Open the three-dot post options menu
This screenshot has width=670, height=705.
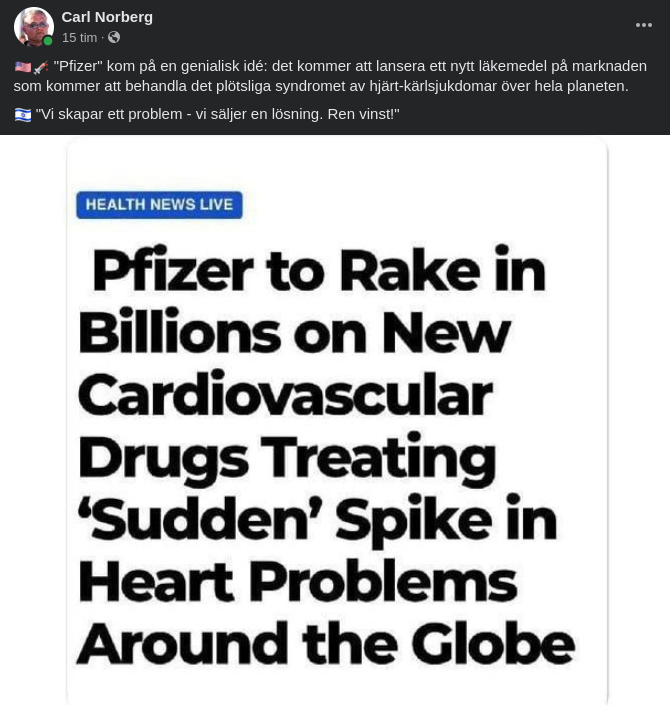click(x=643, y=25)
